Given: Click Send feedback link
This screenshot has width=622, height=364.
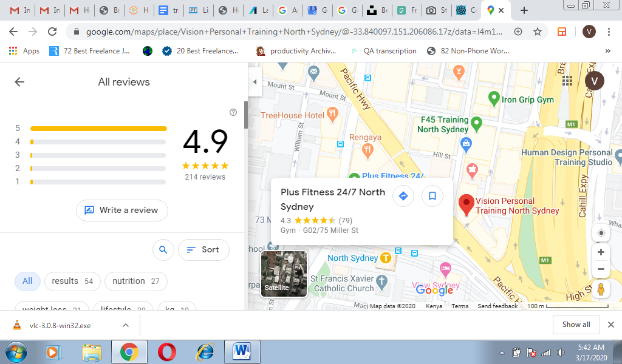Looking at the screenshot, I should click(x=497, y=306).
